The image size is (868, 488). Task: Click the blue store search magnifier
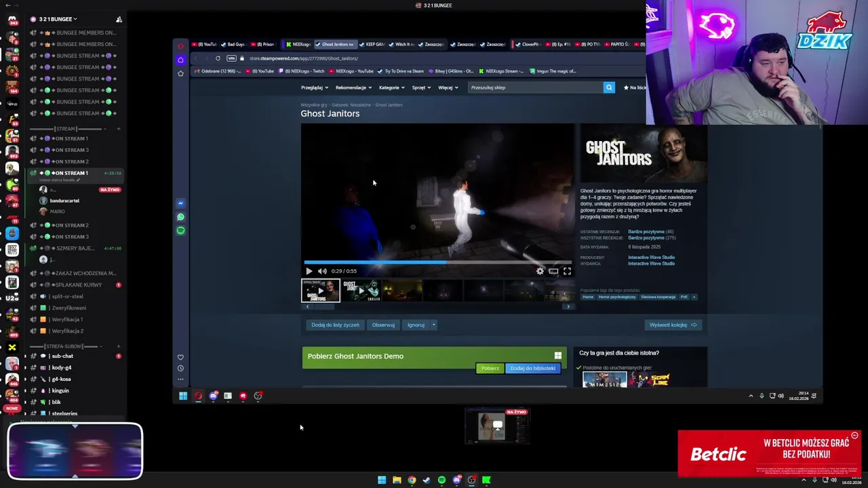pos(609,87)
